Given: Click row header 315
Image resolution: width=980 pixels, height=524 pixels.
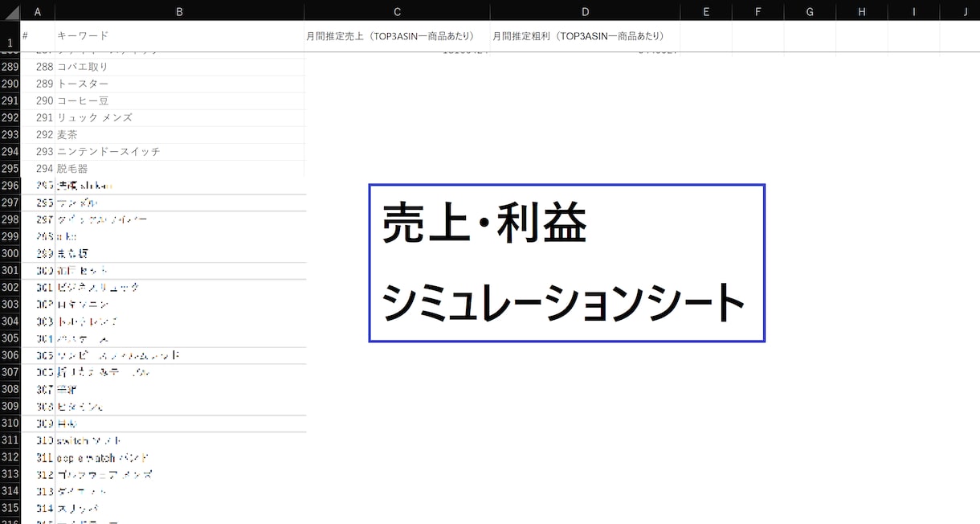Looking at the screenshot, I should click(x=10, y=507).
